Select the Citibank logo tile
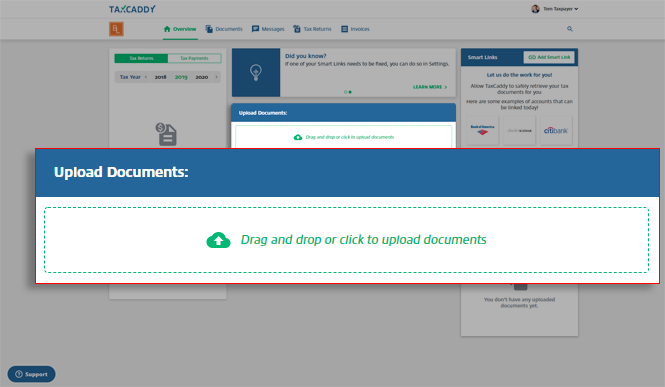The height and width of the screenshot is (387, 665). click(556, 131)
